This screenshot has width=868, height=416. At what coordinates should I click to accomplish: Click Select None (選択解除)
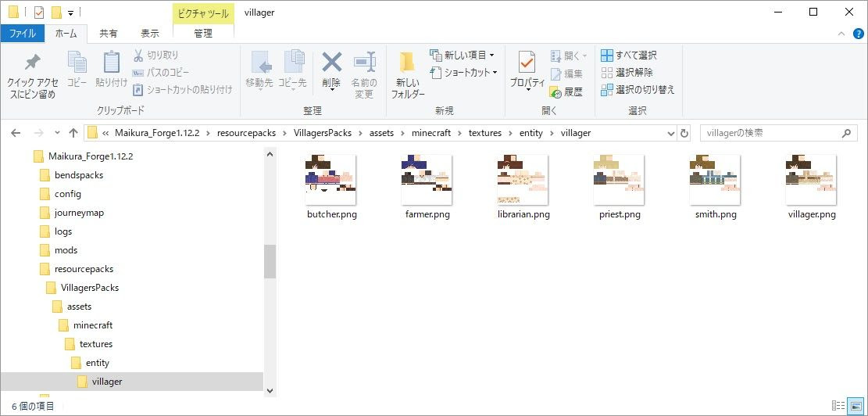627,72
